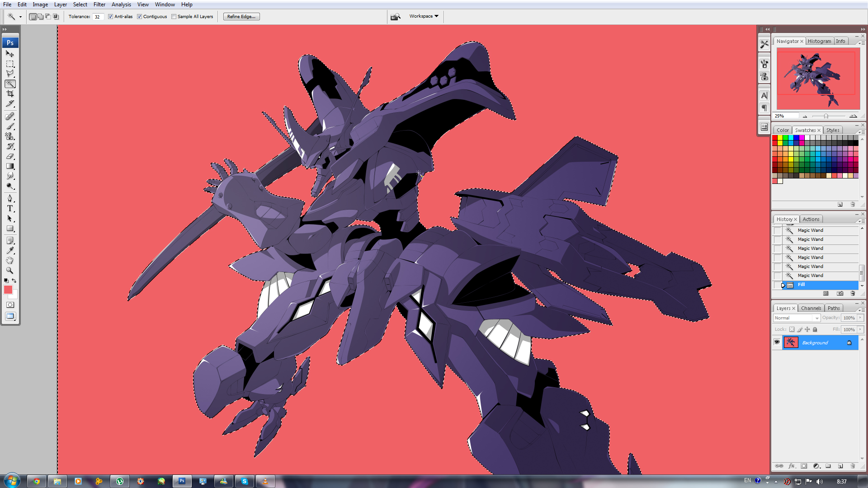
Task: Open the tool preset picker arrow
Action: [20, 17]
